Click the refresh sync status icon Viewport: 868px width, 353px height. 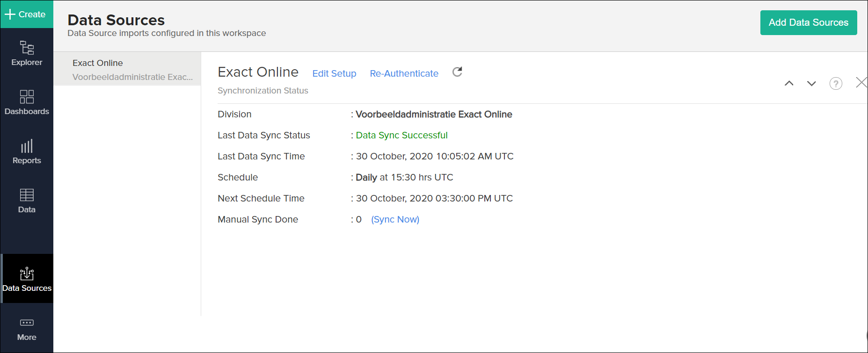pyautogui.click(x=457, y=72)
